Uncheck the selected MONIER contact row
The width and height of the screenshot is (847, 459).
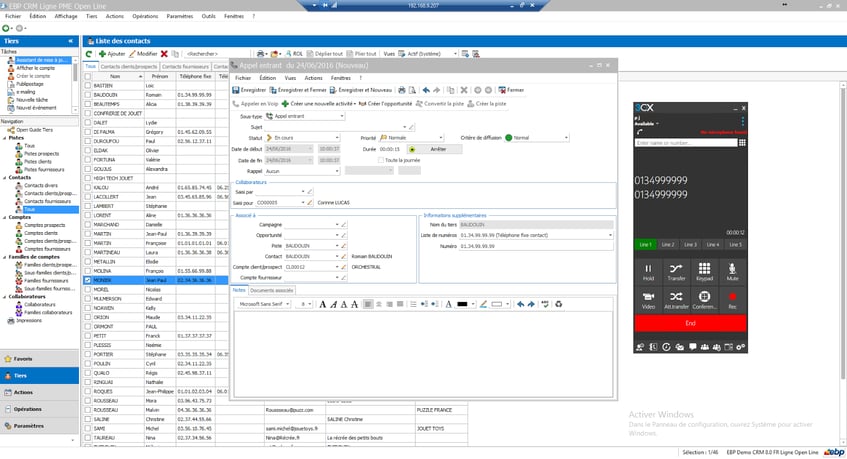click(88, 280)
